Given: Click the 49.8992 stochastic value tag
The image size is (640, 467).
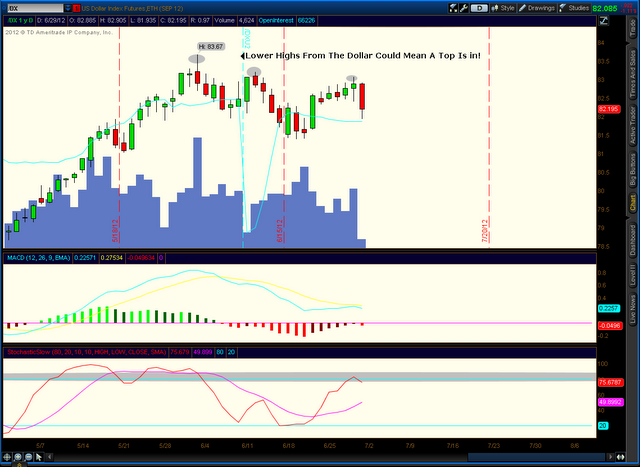Looking at the screenshot, I should [610, 402].
